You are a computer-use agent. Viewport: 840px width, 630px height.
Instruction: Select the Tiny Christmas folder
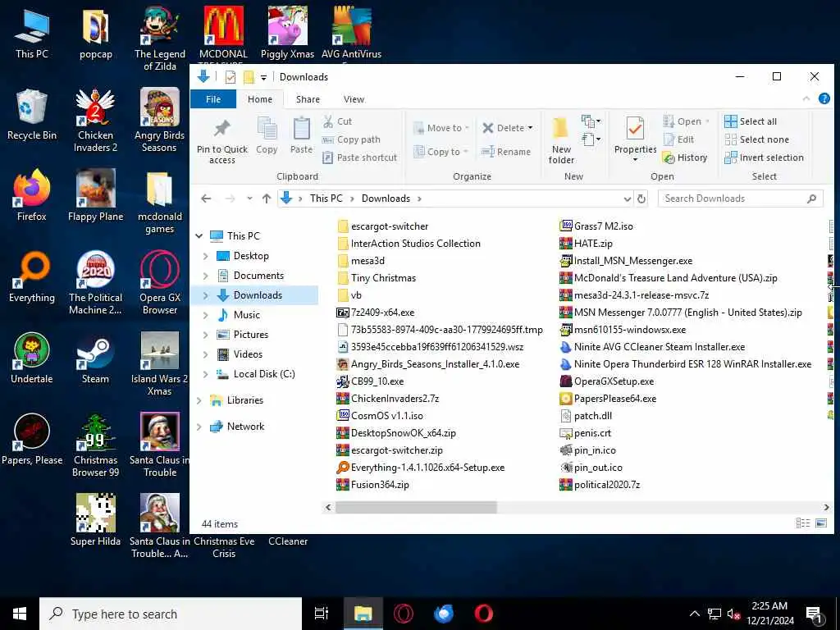[377, 278]
